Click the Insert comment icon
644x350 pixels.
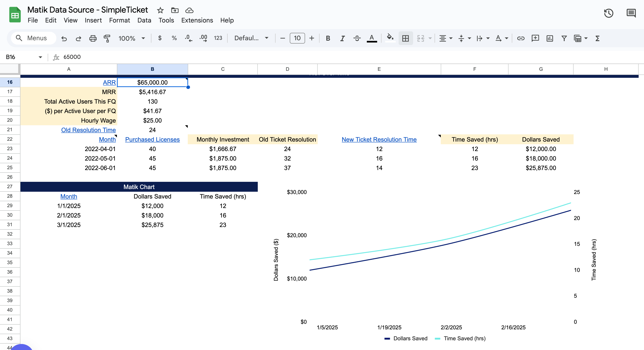coord(535,38)
